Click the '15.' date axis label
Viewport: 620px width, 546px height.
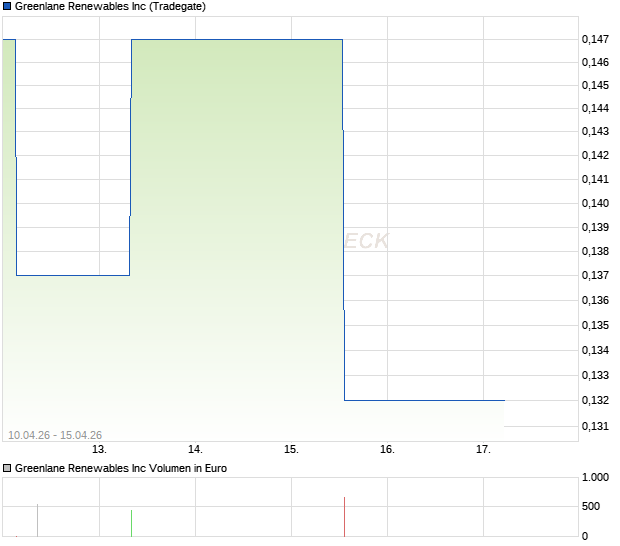(291, 450)
